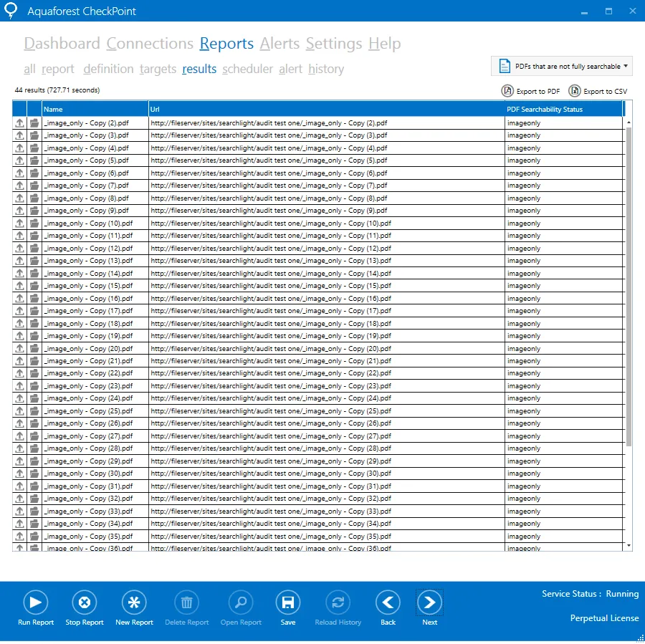Click the scrollbar down arrow
This screenshot has height=644, width=645.
point(629,545)
